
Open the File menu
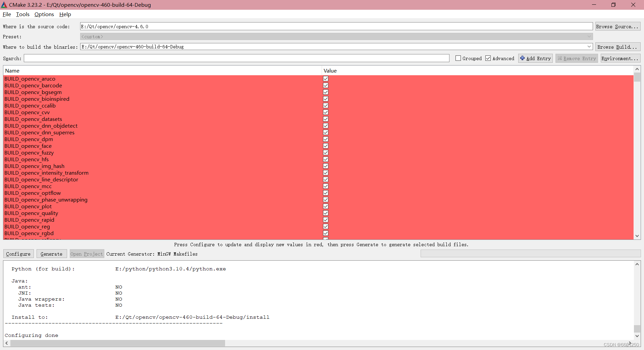[7, 14]
